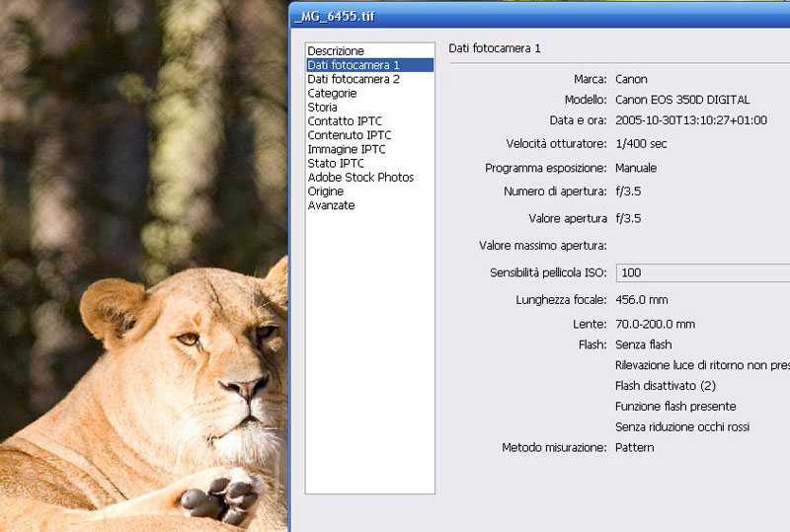
Task: Click the Valore massimo apertura label
Action: click(x=542, y=246)
